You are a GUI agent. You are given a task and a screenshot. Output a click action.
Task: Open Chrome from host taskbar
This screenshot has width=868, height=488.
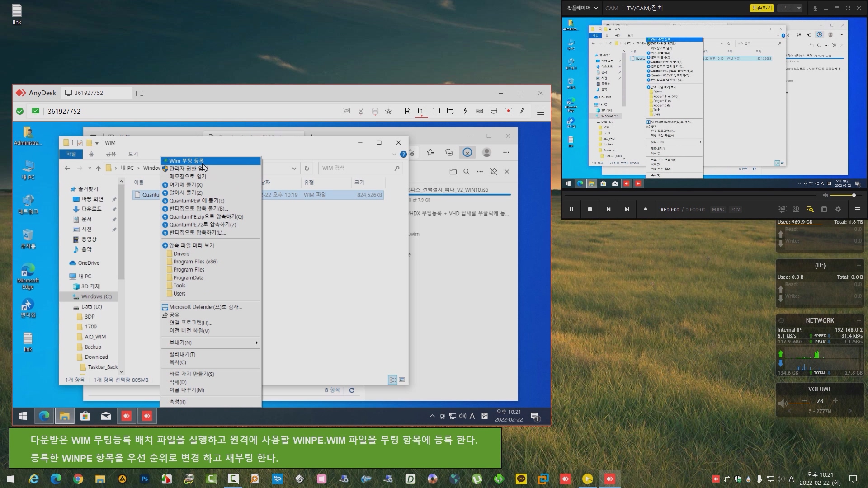click(x=78, y=479)
